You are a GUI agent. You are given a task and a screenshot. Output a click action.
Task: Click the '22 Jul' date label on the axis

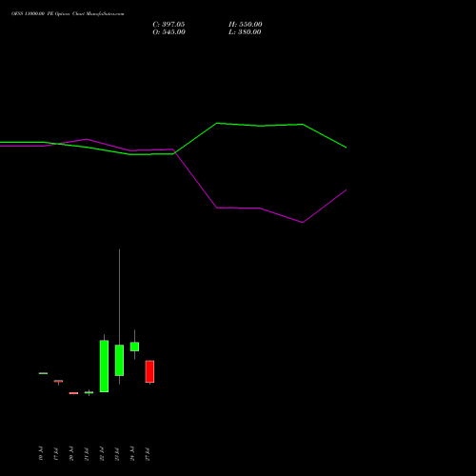(102, 454)
